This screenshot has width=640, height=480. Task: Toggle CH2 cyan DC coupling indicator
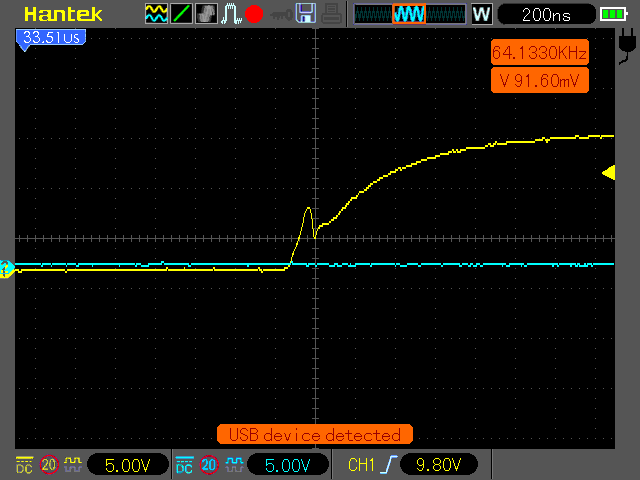[184, 465]
